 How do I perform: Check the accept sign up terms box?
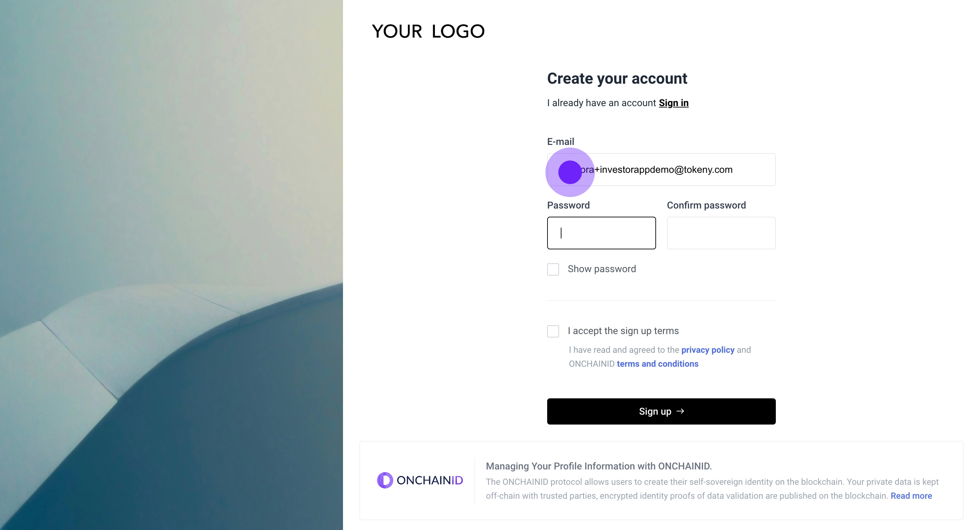coord(553,331)
